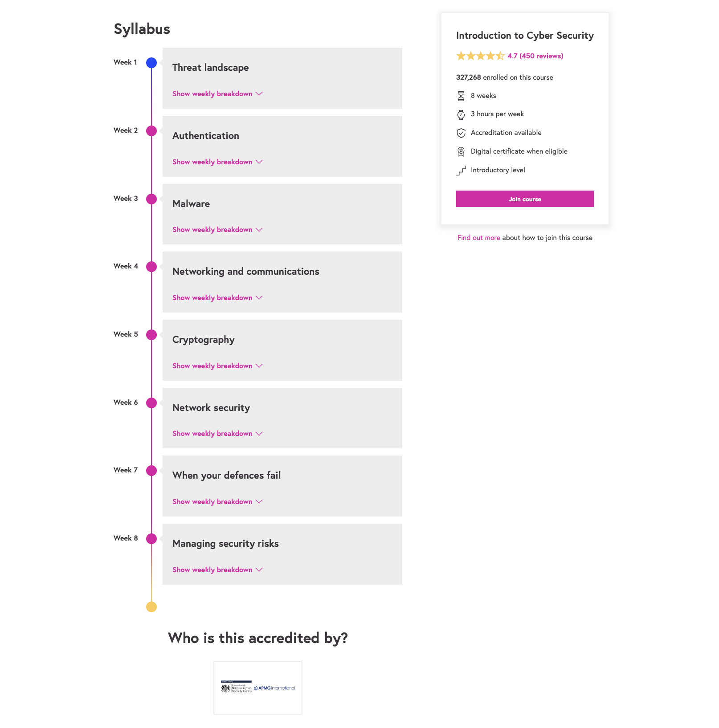This screenshot has height=728, width=719.
Task: Click the Week 5 timeline marker
Action: point(151,335)
